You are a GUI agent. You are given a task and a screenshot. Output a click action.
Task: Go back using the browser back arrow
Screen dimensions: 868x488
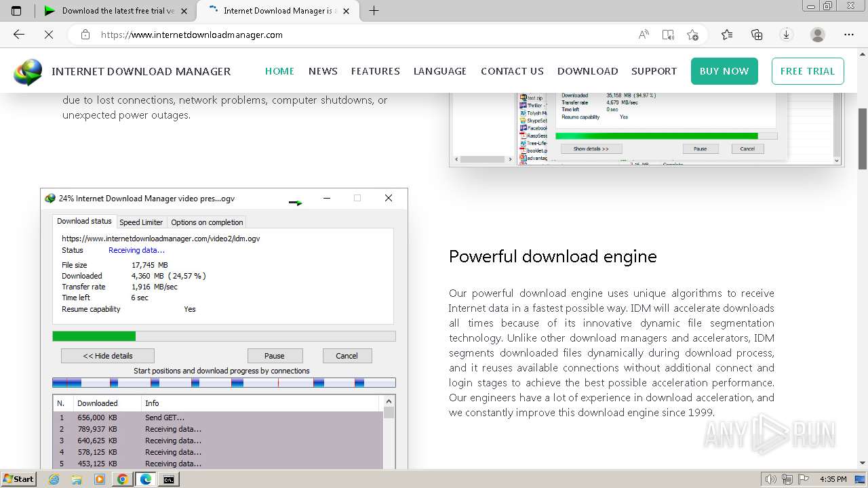pyautogui.click(x=19, y=35)
